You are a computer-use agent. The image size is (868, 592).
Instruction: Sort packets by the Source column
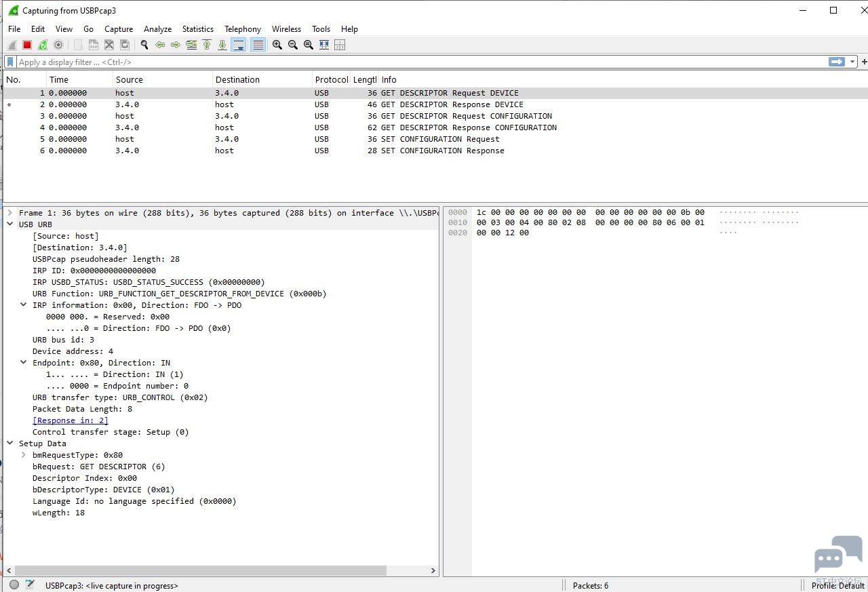(x=163, y=79)
